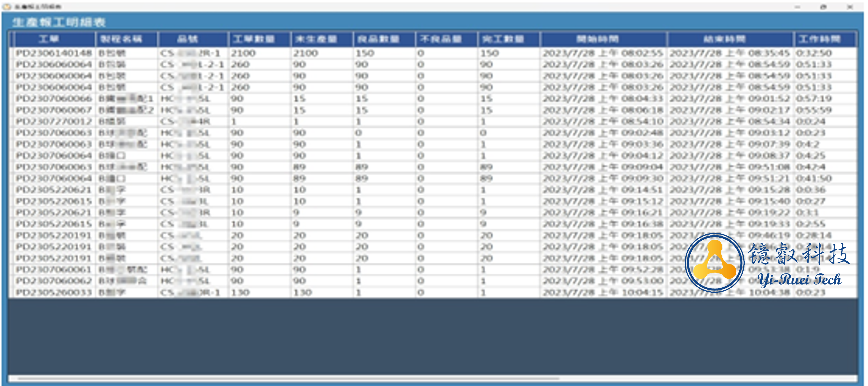
Task: Select start time cell ending 10:04:15
Action: (603, 292)
